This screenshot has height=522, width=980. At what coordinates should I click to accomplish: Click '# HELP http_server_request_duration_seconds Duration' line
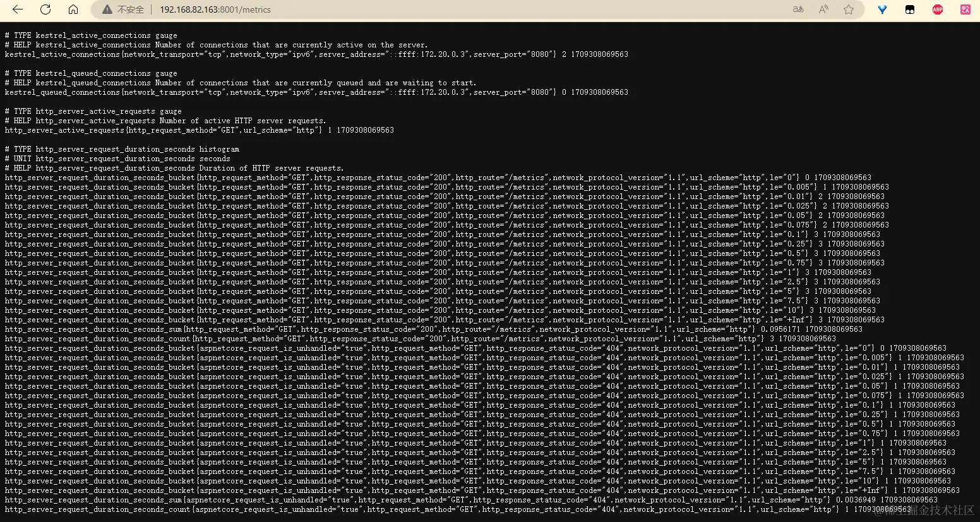point(174,168)
